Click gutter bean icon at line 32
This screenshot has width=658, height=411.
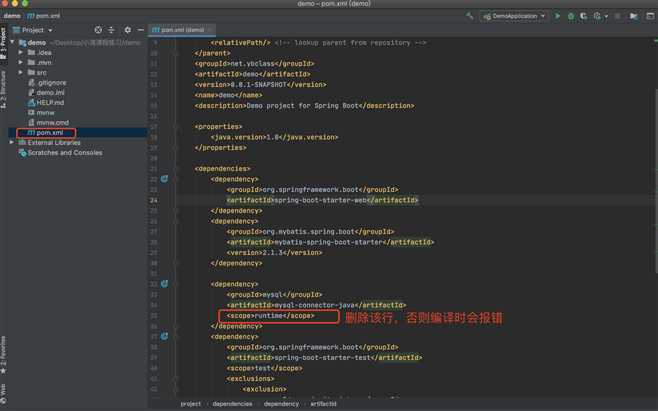pos(164,284)
